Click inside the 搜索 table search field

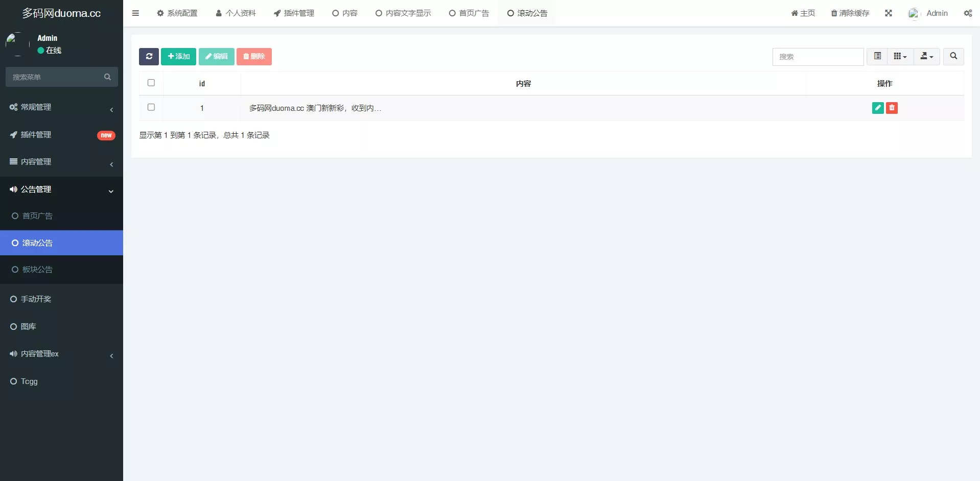coord(818,57)
